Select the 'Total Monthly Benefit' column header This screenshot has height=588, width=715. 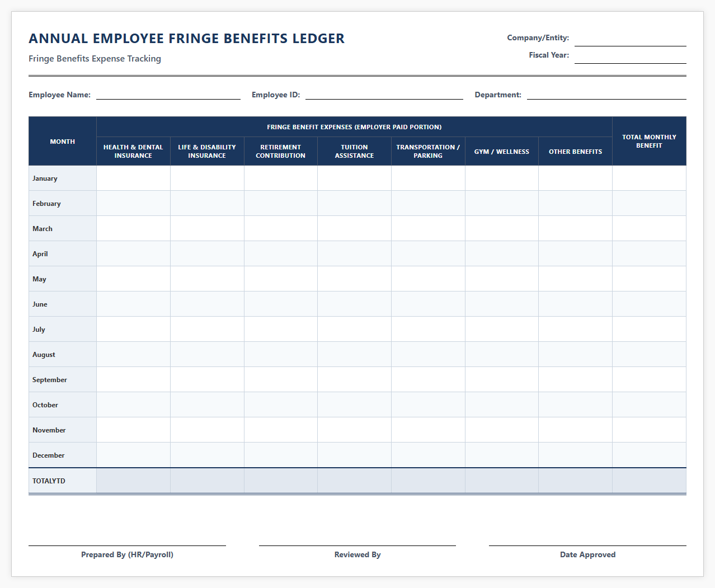point(649,141)
